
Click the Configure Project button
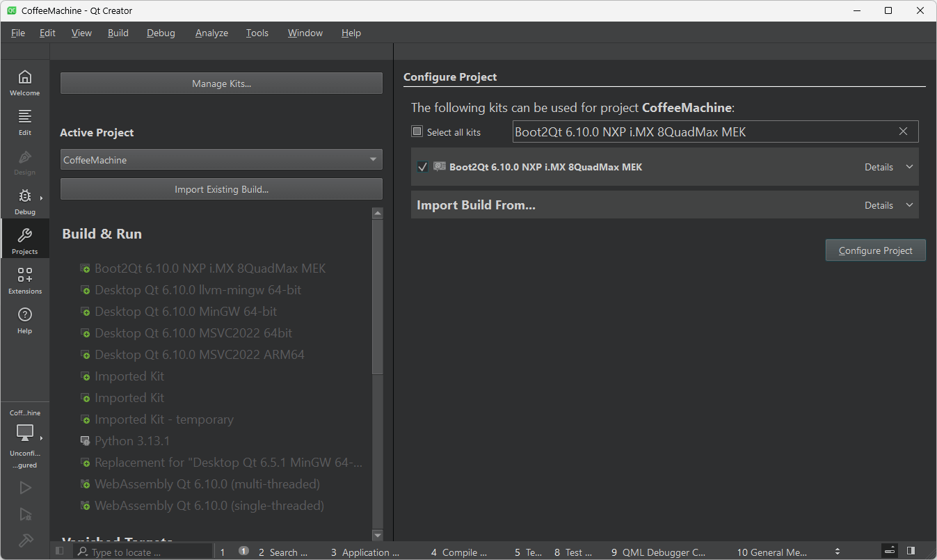click(875, 250)
